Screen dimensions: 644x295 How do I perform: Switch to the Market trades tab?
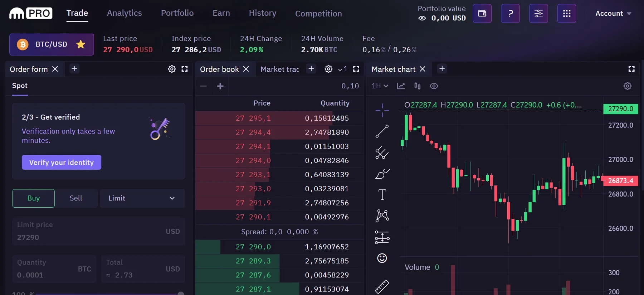click(280, 69)
